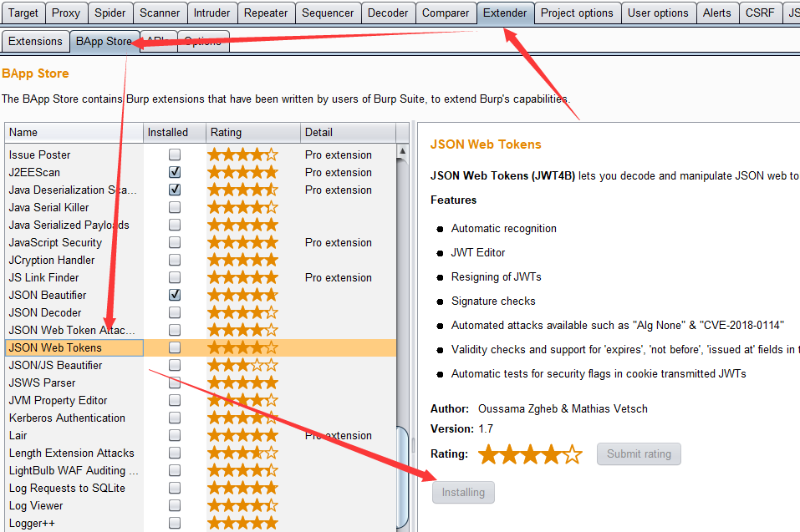Select the Issue Poster row
This screenshot has width=800, height=532.
coord(201,155)
